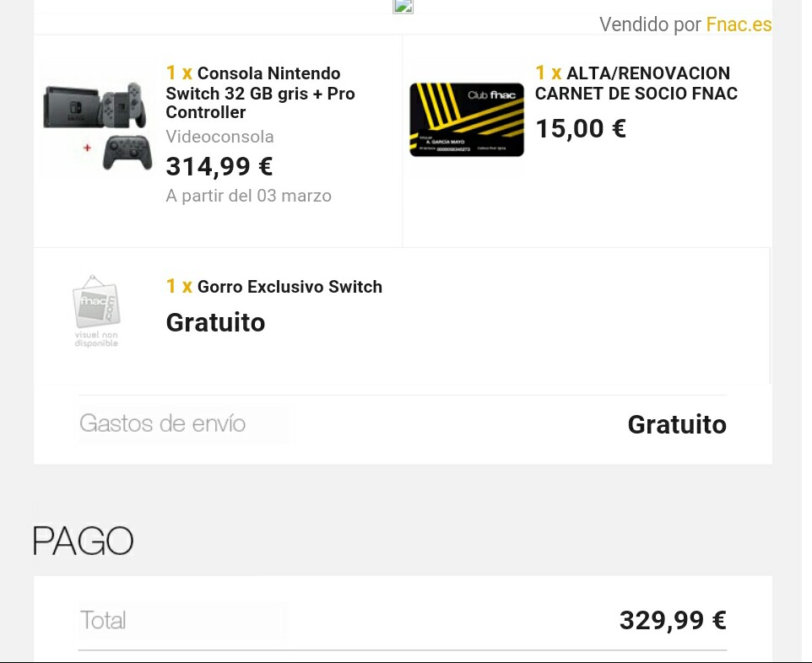
Task: Open the Fnac.es seller link
Action: (739, 24)
